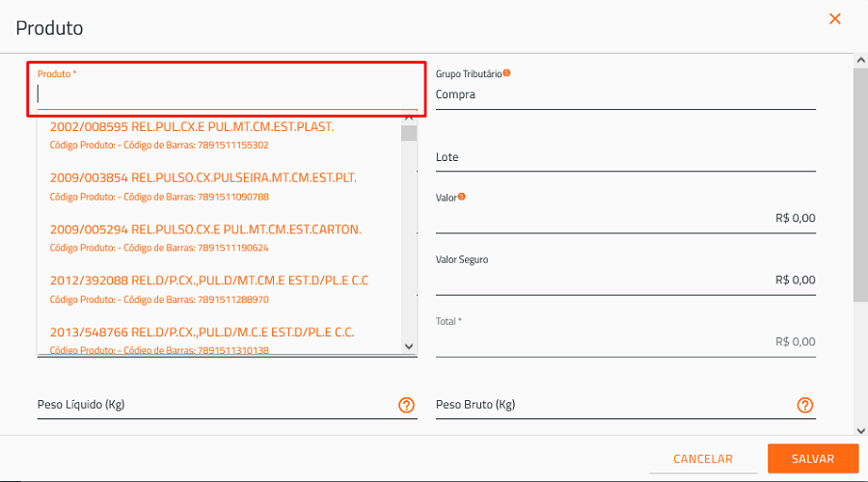Screen dimensions: 868x482
Task: Click the Valor R$ 0,00 field
Action: [x=626, y=218]
